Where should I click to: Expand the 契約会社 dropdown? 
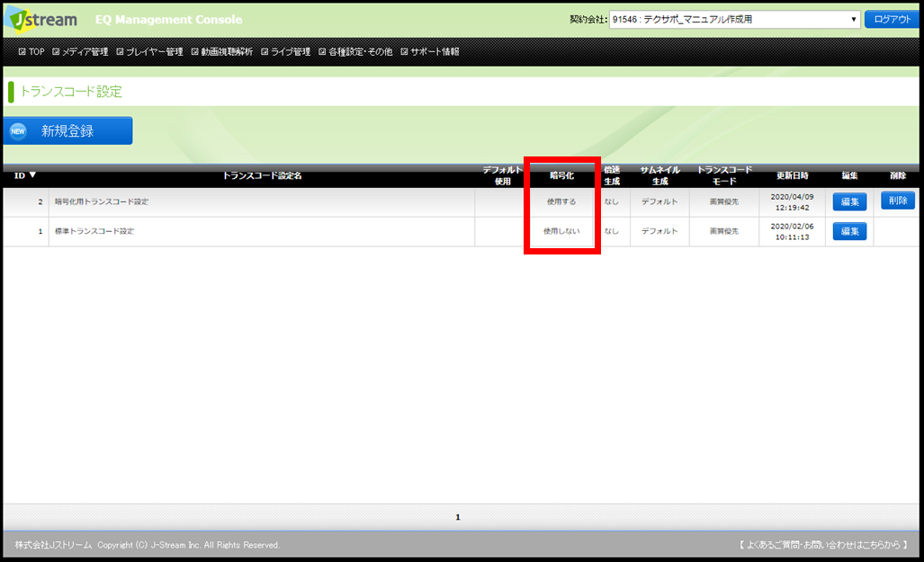pyautogui.click(x=734, y=19)
